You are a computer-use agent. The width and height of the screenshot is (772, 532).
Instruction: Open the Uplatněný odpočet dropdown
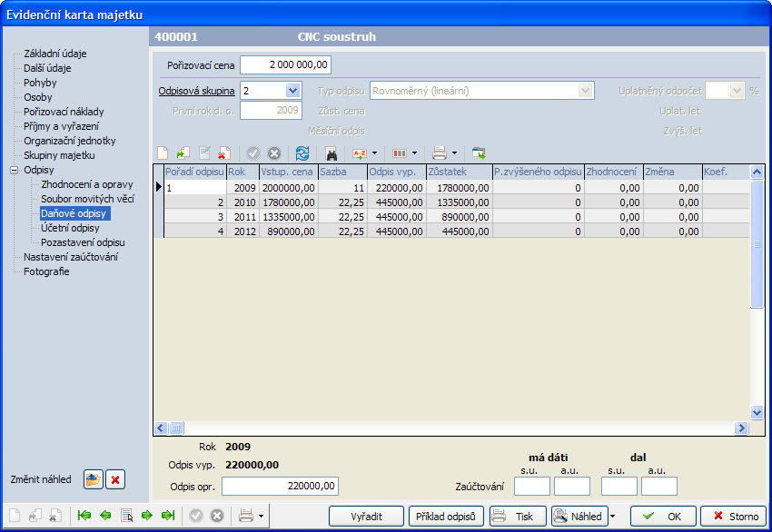point(737,91)
